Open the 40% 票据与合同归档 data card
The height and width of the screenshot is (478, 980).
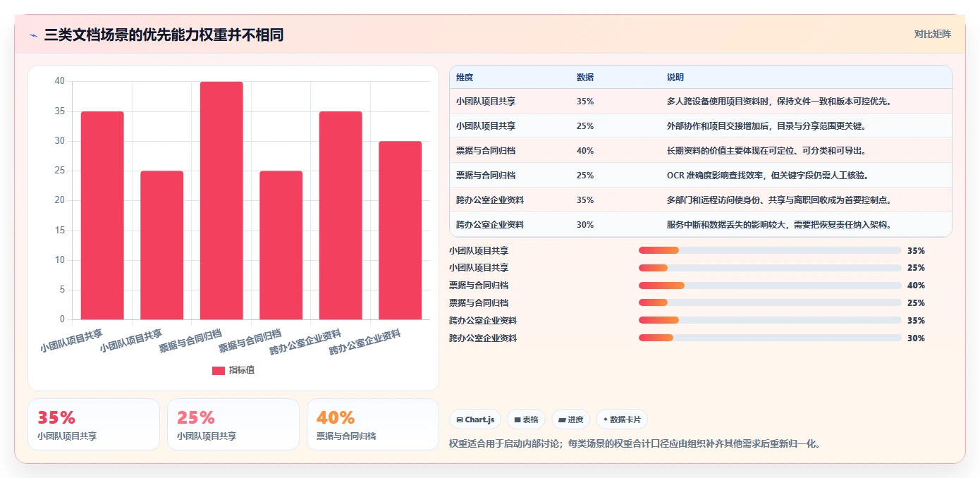(373, 424)
